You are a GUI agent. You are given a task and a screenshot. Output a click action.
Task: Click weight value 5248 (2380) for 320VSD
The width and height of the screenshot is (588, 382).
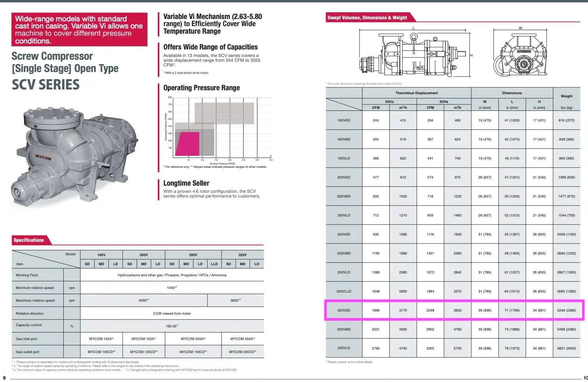point(566,310)
